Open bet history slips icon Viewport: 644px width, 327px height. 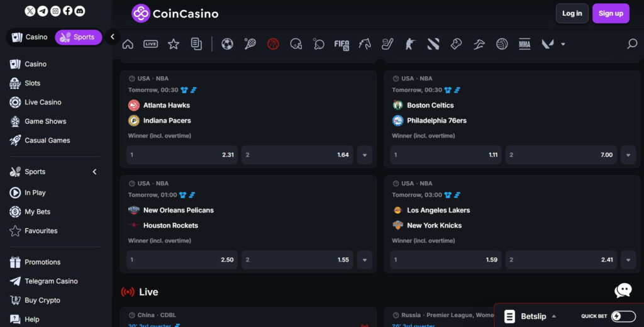click(196, 44)
